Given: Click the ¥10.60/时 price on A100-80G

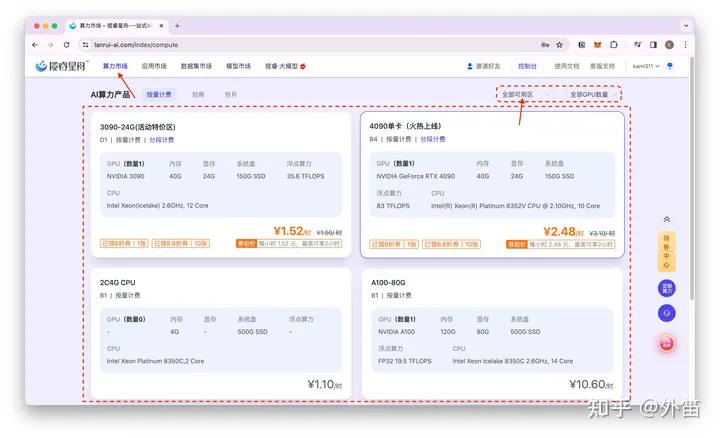Looking at the screenshot, I should 591,384.
